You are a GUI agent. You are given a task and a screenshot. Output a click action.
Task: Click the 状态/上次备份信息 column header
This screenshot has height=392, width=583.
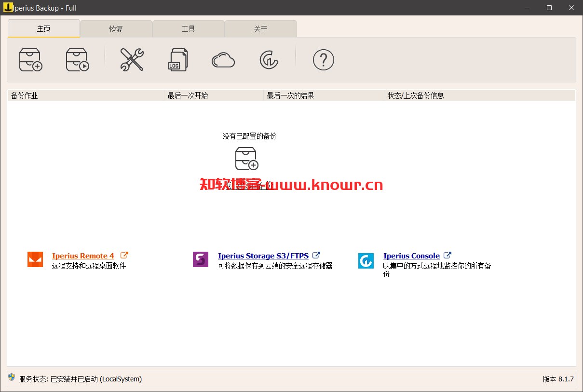coord(480,95)
